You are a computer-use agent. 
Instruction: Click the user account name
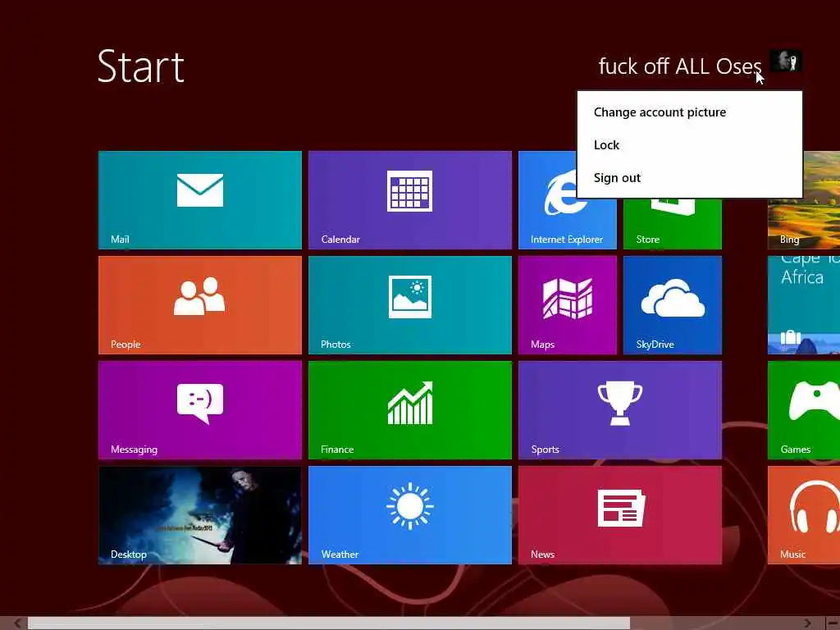point(679,66)
